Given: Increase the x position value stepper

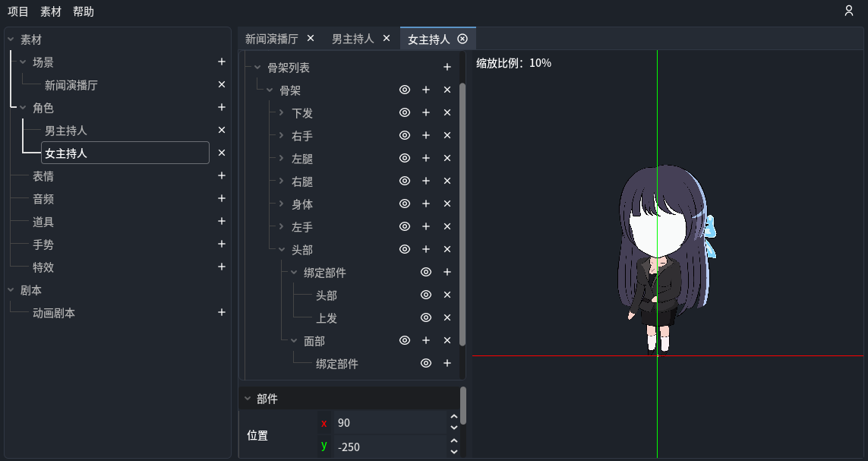Looking at the screenshot, I should pyautogui.click(x=453, y=418).
